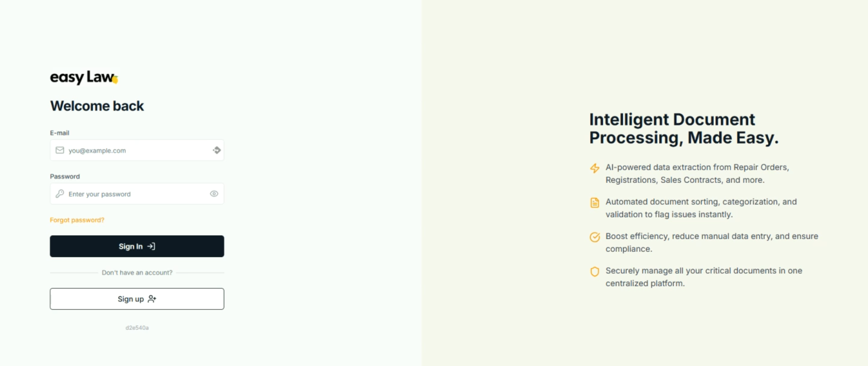Open the Forgot password? link
Screen dimensions: 868x366
(x=77, y=220)
